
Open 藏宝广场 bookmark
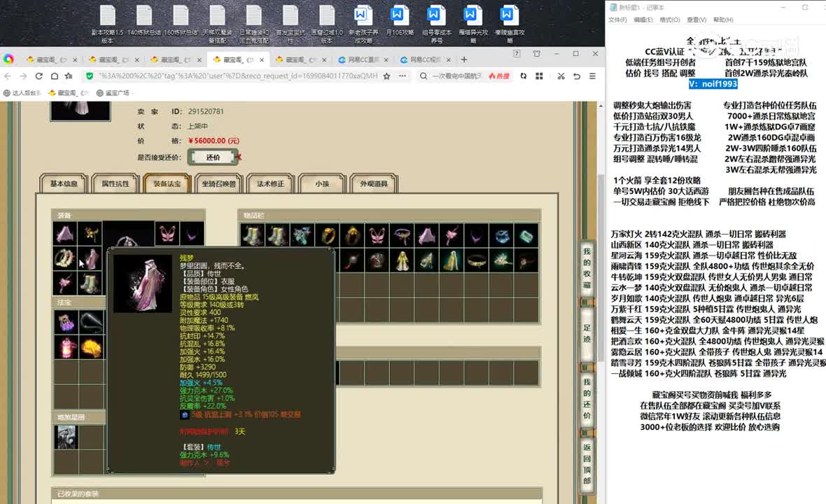(x=113, y=92)
